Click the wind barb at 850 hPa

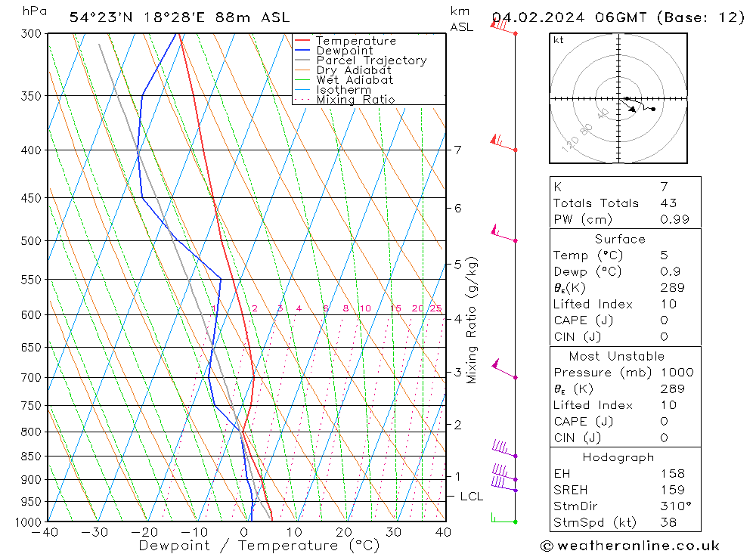click(505, 449)
